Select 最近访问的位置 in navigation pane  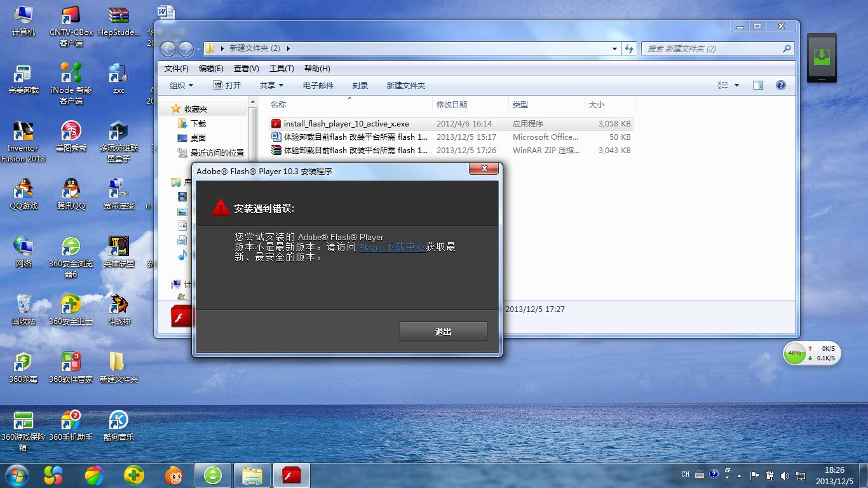tap(211, 152)
